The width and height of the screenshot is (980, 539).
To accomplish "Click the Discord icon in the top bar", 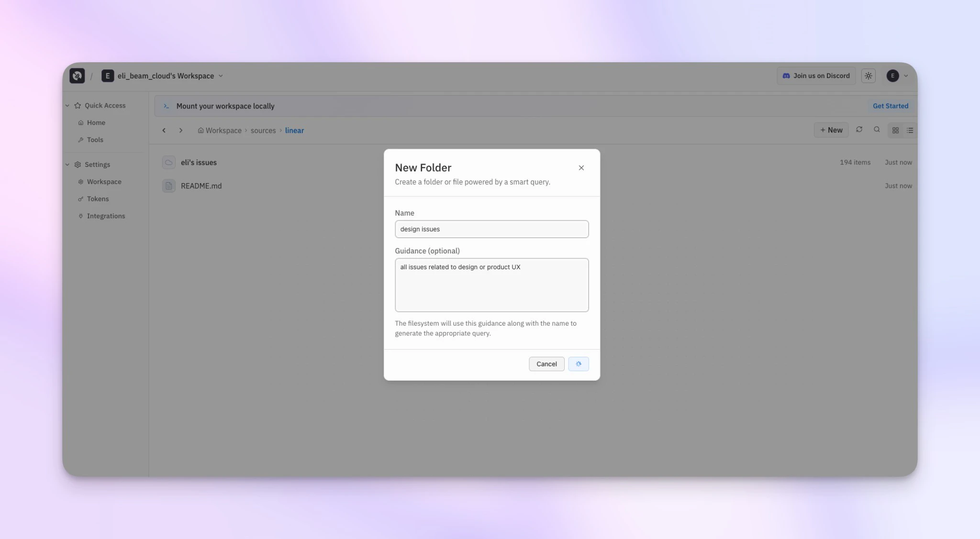I will click(x=786, y=76).
